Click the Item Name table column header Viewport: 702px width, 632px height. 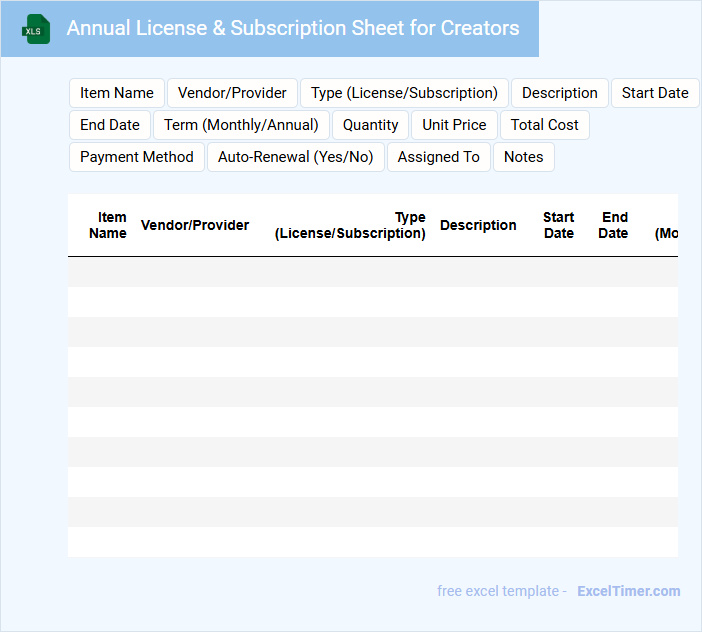108,225
